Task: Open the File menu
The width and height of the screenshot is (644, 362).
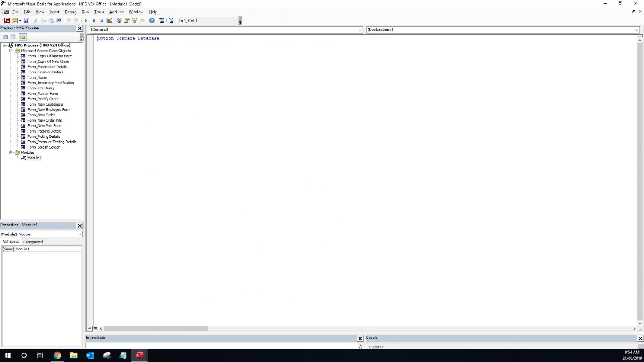Action: [x=15, y=12]
